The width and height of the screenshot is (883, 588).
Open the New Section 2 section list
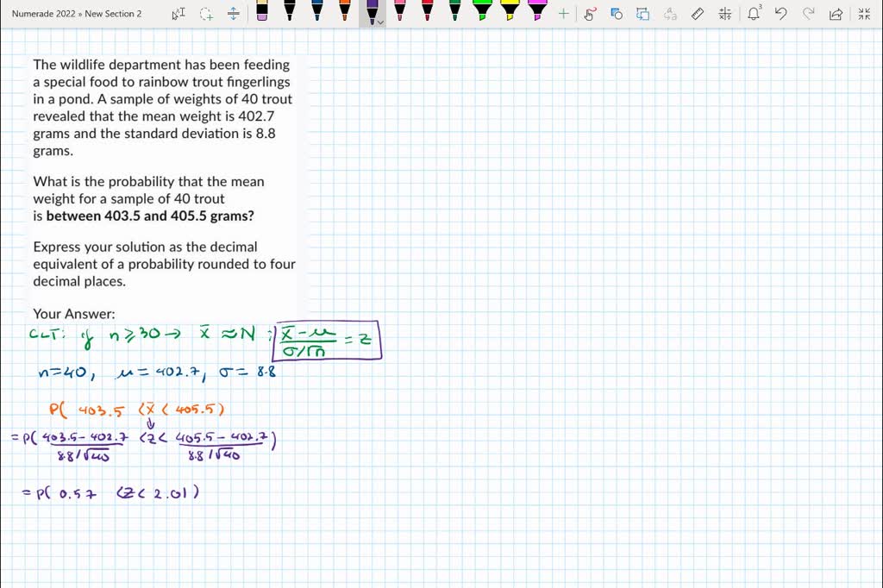[x=113, y=14]
